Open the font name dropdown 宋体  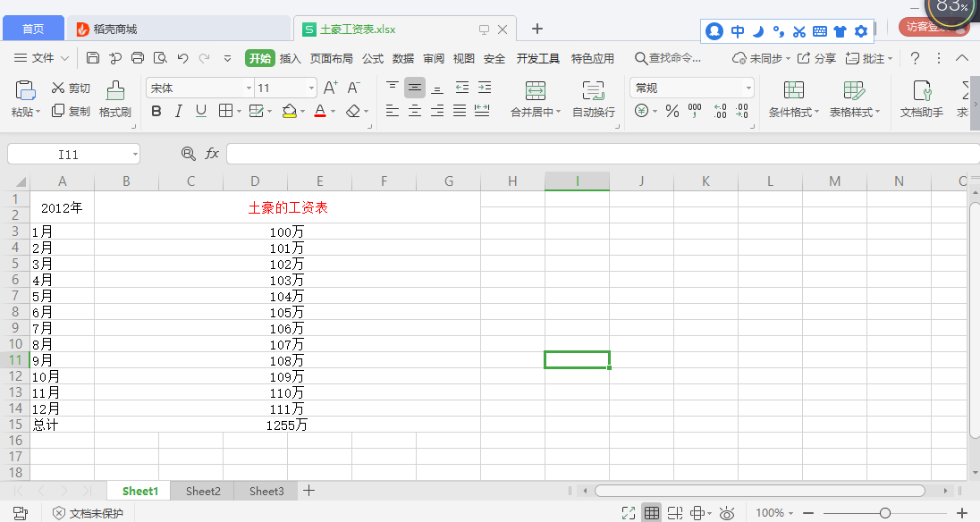click(249, 88)
